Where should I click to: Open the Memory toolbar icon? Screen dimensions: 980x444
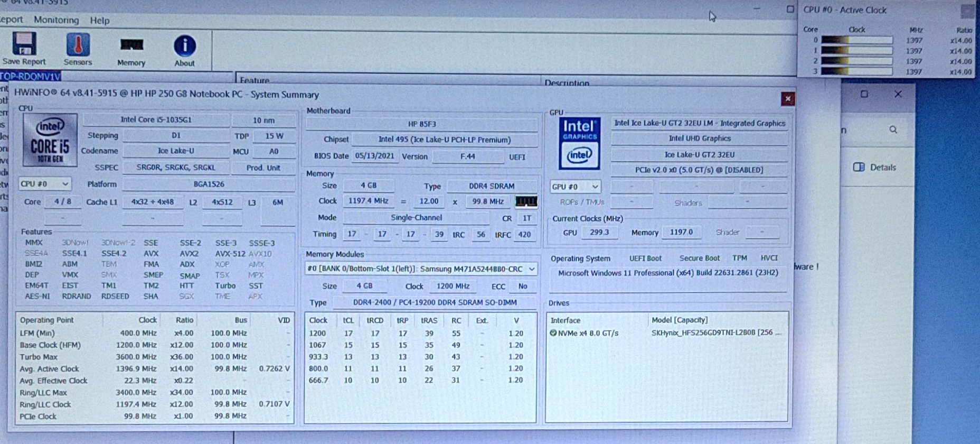(x=131, y=45)
